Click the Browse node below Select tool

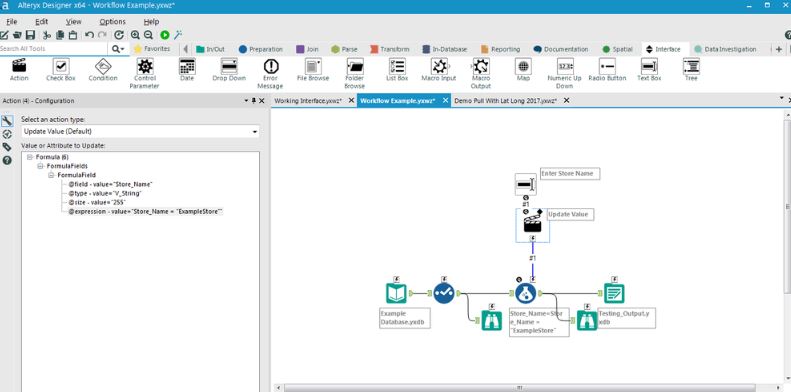click(x=491, y=320)
